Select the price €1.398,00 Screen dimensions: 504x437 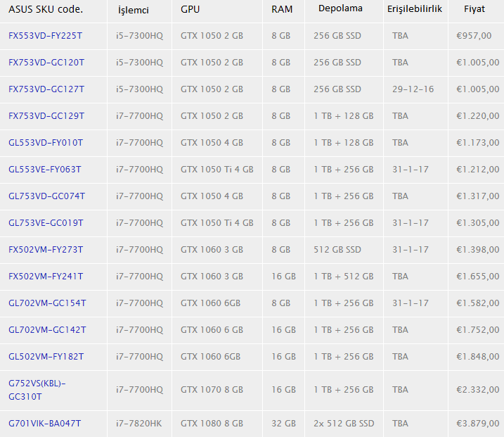point(478,249)
